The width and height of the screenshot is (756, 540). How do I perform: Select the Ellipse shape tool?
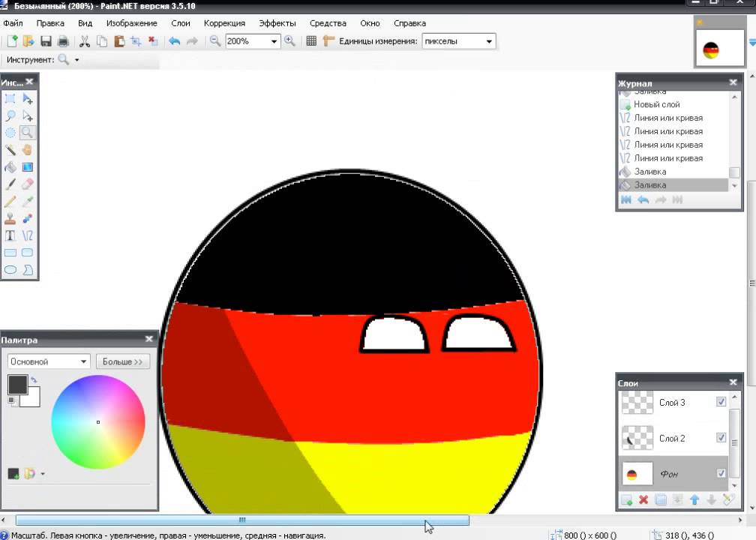10,269
